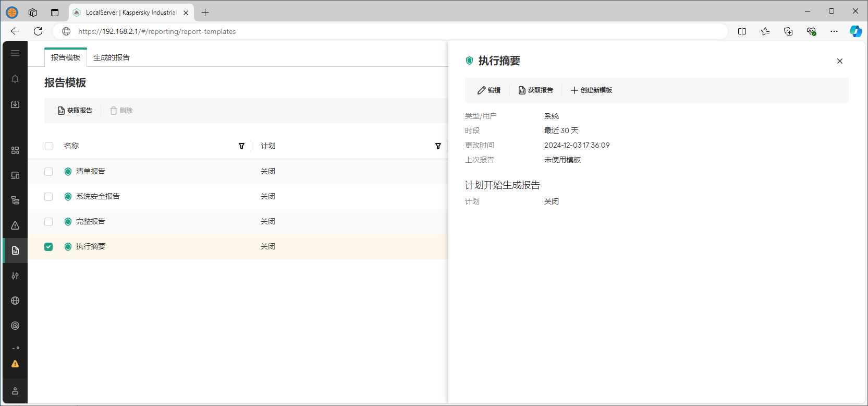Open the dashboard grid icon in sidebar
This screenshot has height=406, width=868.
pos(15,150)
